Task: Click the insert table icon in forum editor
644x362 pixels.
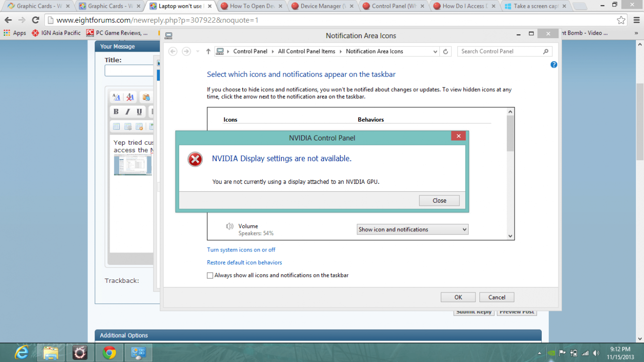Action: pyautogui.click(x=116, y=126)
